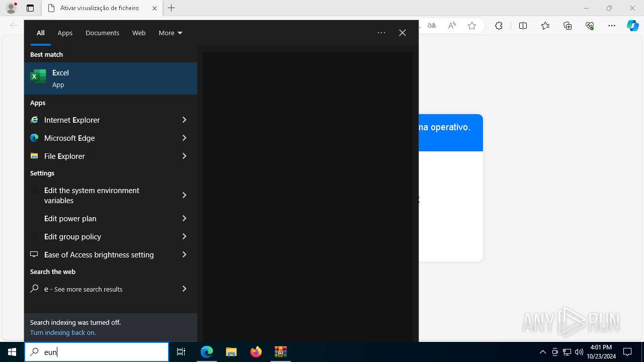Screen dimensions: 644x362
Task: Switch to the Web search tab
Action: [x=139, y=33]
